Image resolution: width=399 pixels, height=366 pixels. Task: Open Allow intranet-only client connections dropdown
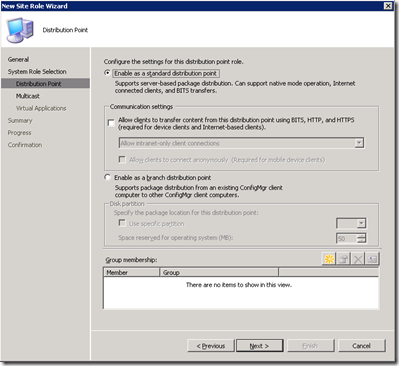point(359,143)
